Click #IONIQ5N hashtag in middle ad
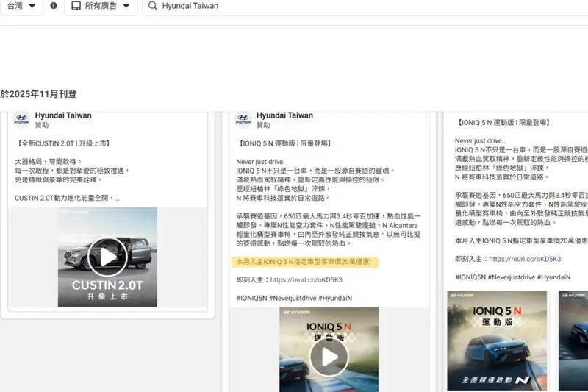 251,298
